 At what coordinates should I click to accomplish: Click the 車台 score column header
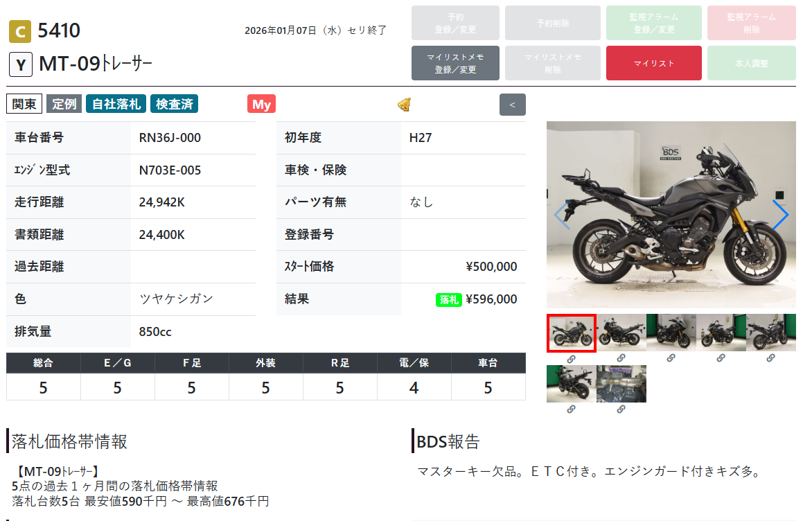pyautogui.click(x=488, y=363)
